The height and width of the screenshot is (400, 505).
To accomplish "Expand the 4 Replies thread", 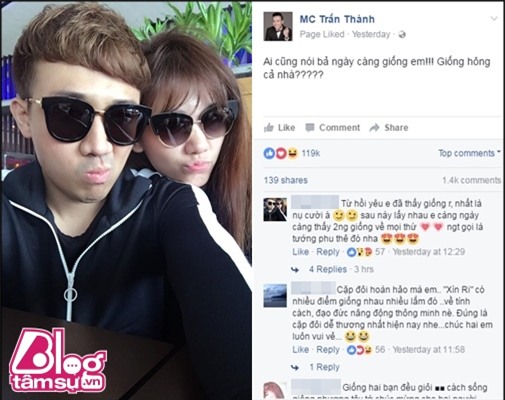I will pos(328,269).
